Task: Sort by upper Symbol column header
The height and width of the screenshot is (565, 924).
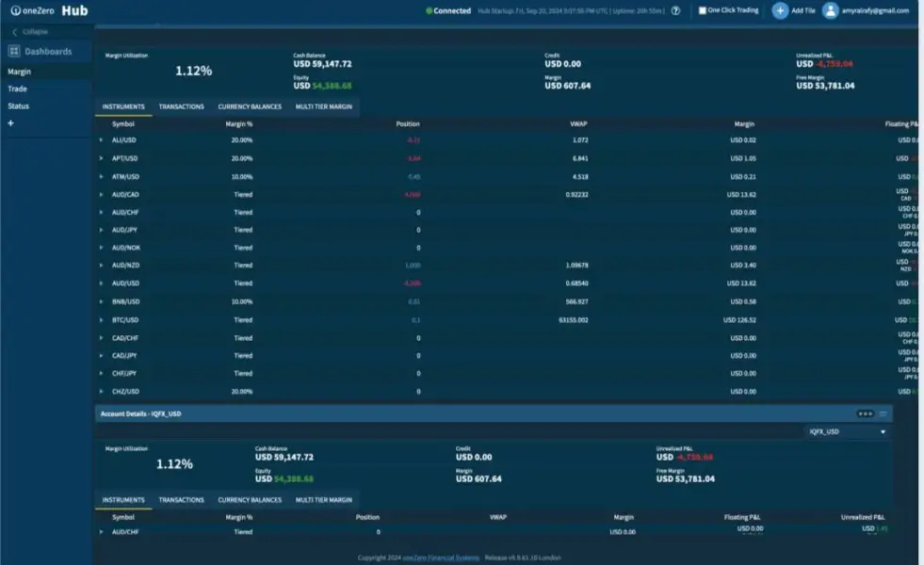Action: tap(123, 124)
